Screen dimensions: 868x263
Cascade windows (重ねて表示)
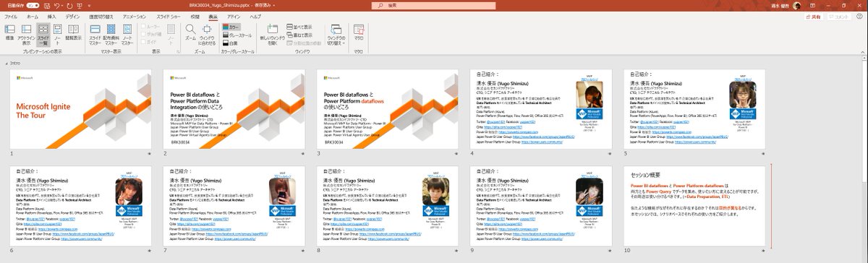299,35
